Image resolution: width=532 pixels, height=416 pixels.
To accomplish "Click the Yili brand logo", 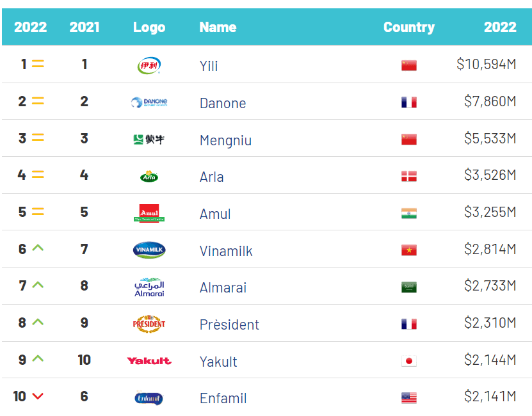I will pos(149,65).
